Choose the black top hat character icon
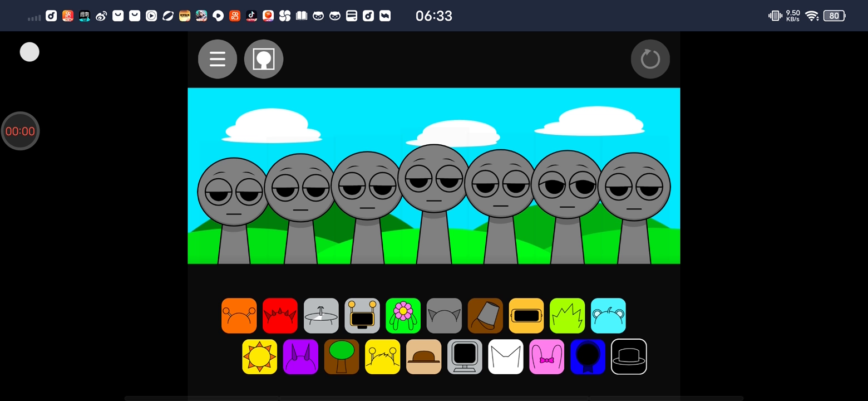The width and height of the screenshot is (868, 401). [629, 357]
